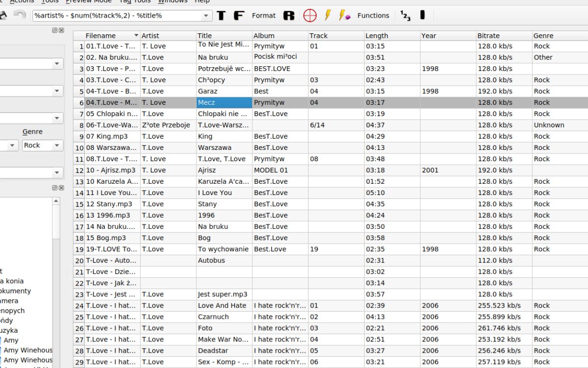Select the 'MODEL 01' album cell
The height and width of the screenshot is (368, 588).
(280, 170)
